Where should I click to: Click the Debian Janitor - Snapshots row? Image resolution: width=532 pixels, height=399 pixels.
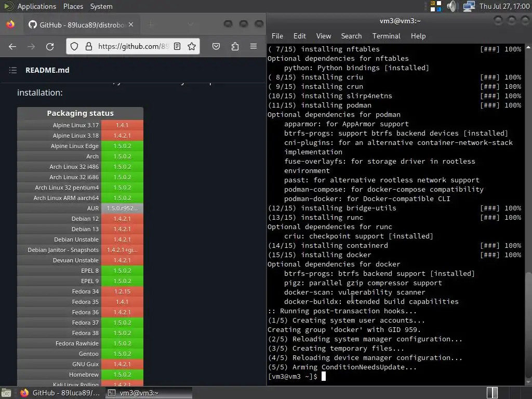tap(81, 250)
